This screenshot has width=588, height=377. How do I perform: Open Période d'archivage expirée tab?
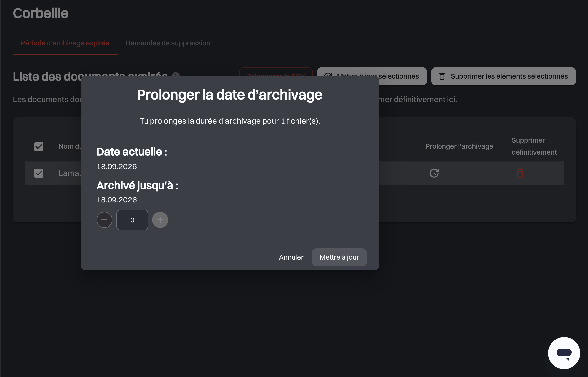(65, 43)
